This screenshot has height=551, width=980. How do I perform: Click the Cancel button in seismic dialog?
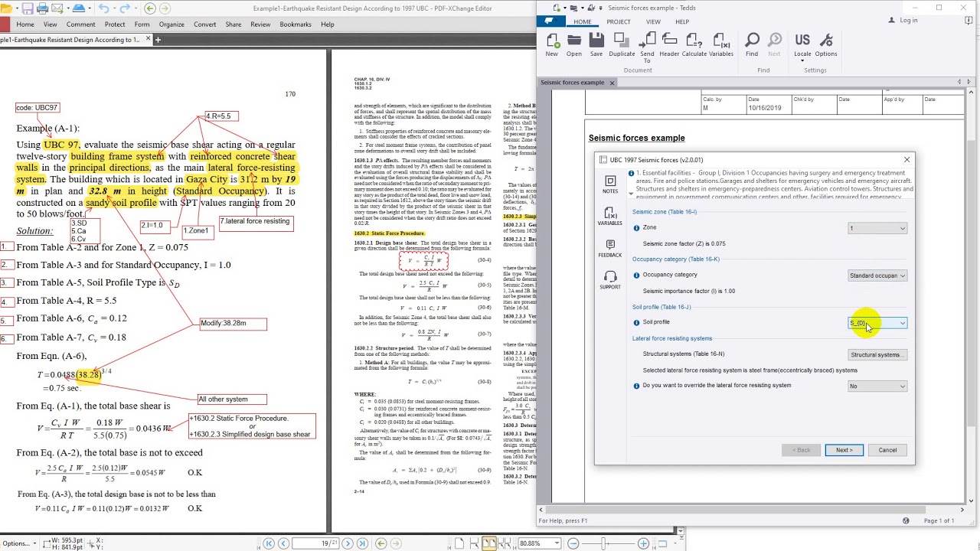click(887, 450)
